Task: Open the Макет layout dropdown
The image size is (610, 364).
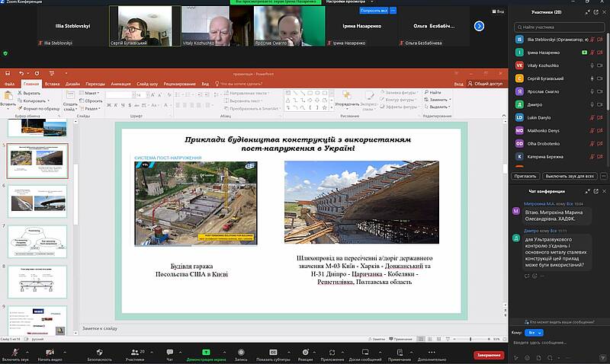Action: [90, 93]
